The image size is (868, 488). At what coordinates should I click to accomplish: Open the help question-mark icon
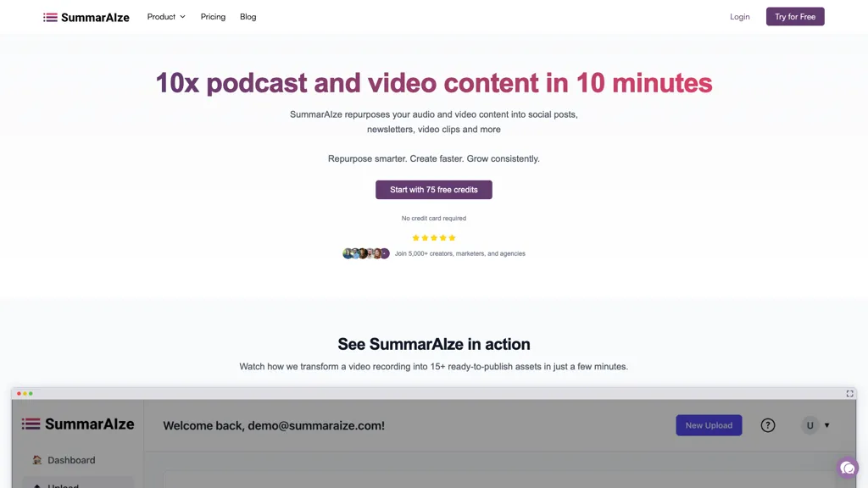tap(767, 424)
